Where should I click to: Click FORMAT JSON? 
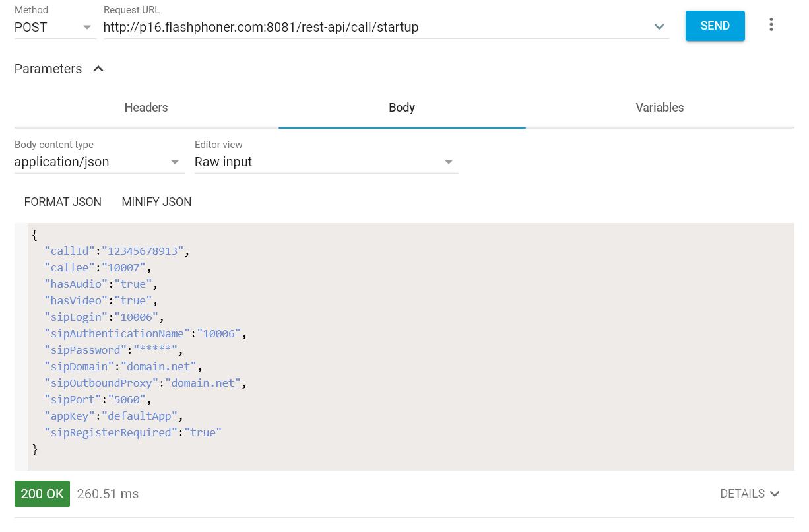[63, 202]
